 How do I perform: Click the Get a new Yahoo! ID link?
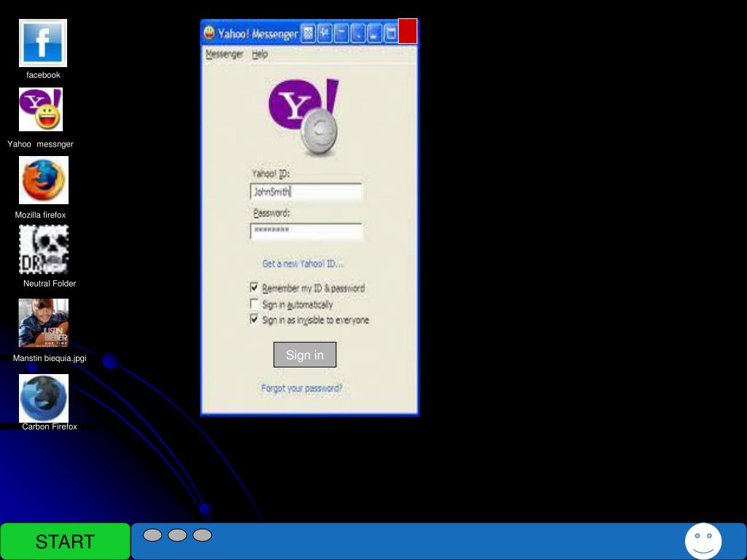point(303,263)
